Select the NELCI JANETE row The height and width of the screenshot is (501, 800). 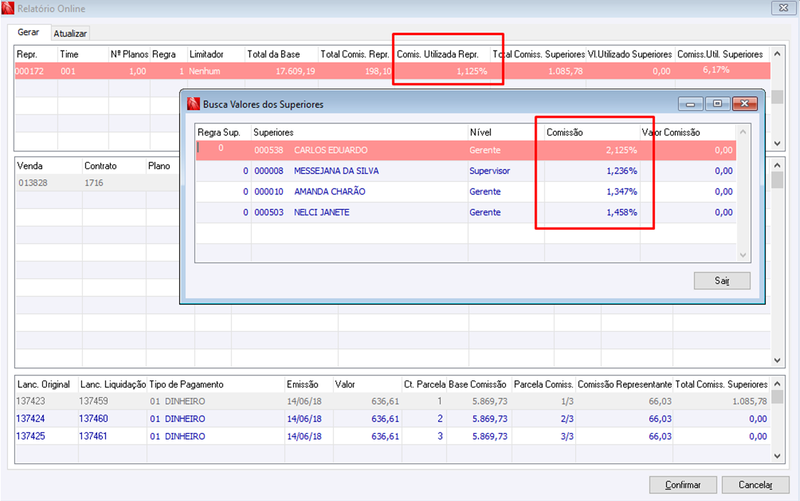[466, 212]
